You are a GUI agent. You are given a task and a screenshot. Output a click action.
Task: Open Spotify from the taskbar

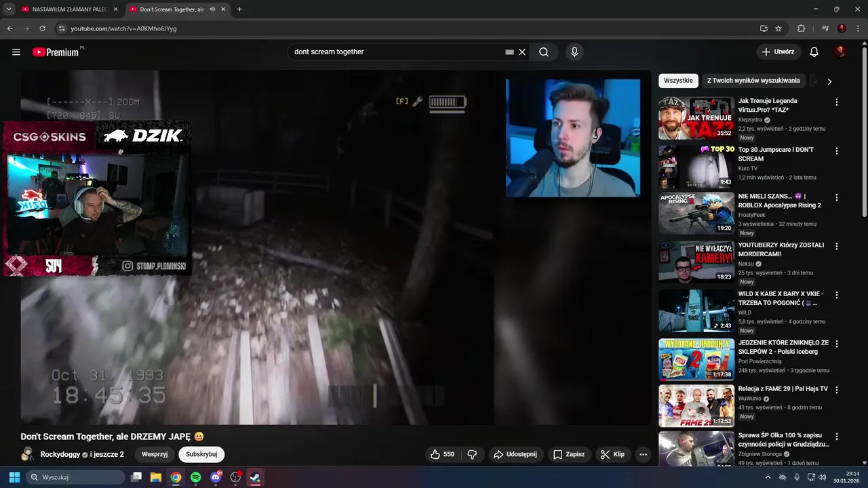point(195,477)
